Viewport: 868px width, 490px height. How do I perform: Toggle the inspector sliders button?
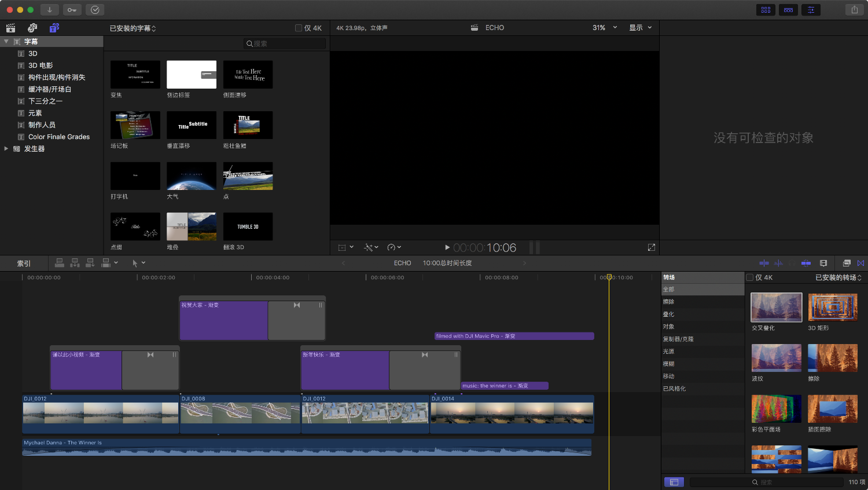811,10
